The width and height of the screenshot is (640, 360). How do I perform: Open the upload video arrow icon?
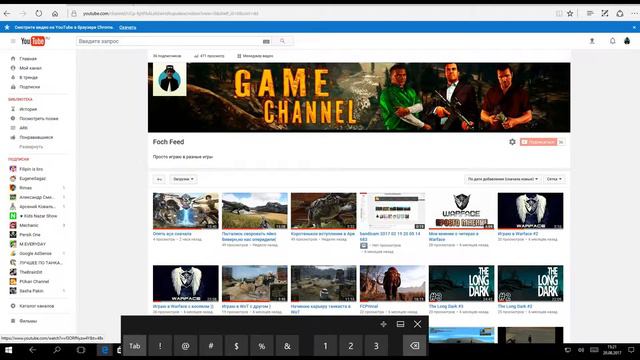pyautogui.click(x=592, y=41)
